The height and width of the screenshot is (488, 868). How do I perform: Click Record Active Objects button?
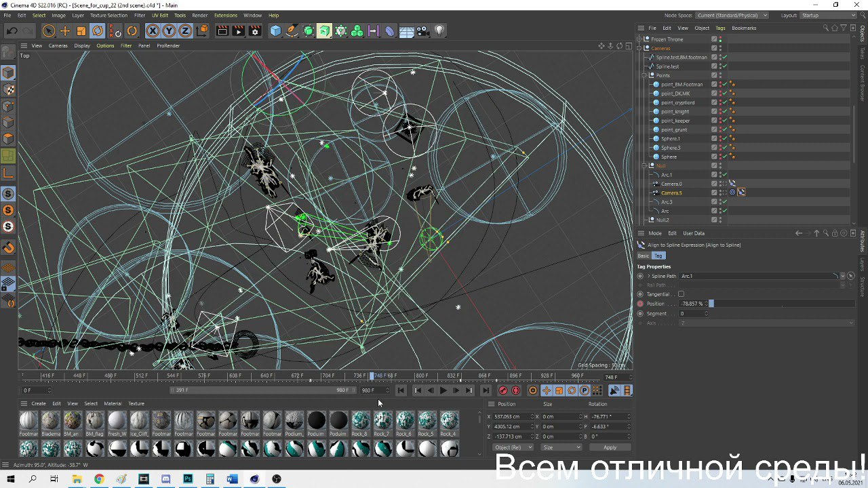pos(502,390)
